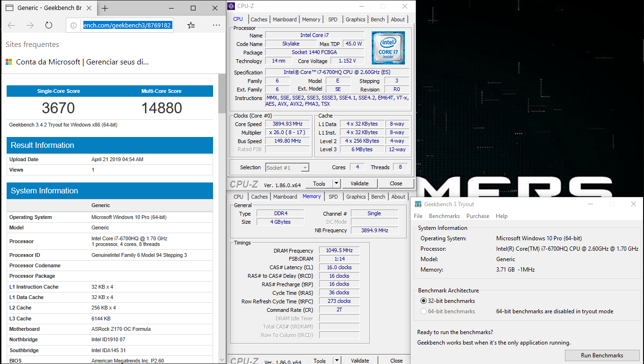Switch to Graphics tab in lower CPU-Z window
This screenshot has width=644, height=364.
pyautogui.click(x=356, y=197)
